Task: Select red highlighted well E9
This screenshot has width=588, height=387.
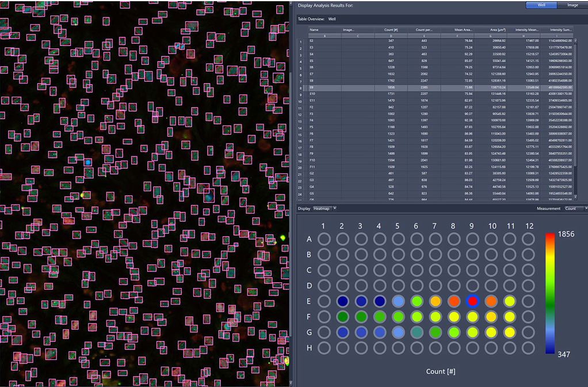Action: coord(472,301)
